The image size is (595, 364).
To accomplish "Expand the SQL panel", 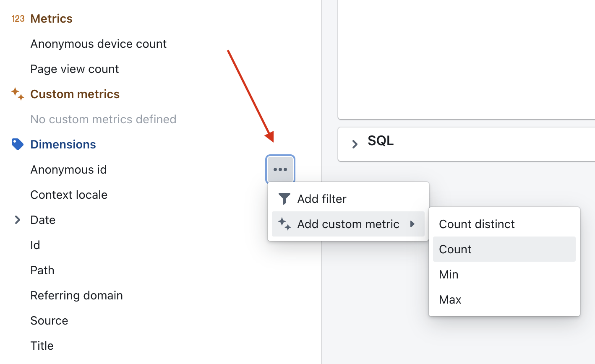I will (x=355, y=144).
